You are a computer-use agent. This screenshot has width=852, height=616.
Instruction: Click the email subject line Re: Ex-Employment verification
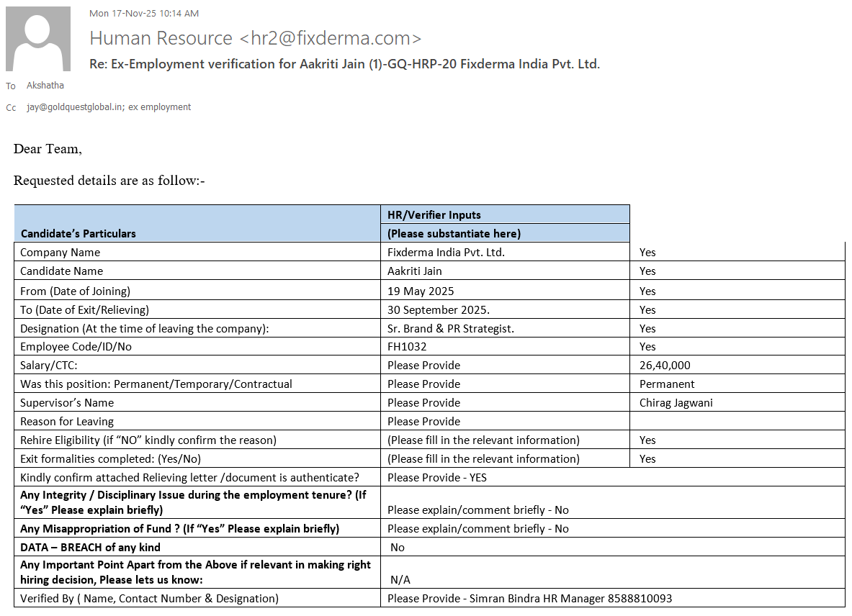(x=344, y=64)
